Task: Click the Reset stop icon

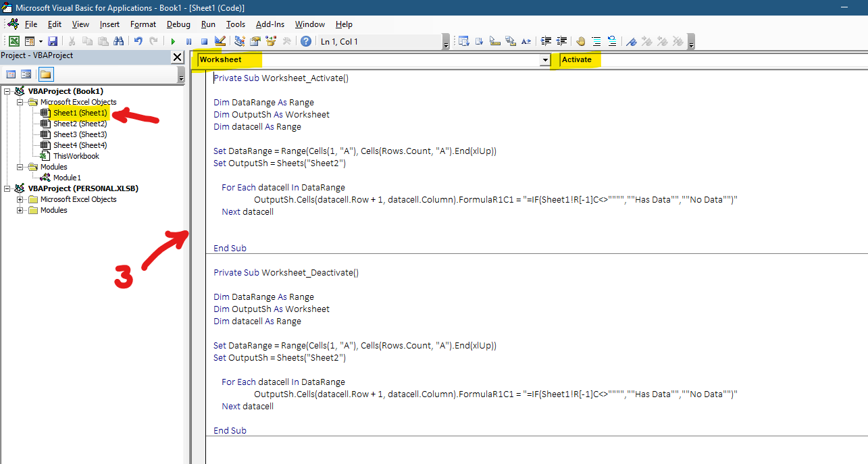Action: pos(204,41)
